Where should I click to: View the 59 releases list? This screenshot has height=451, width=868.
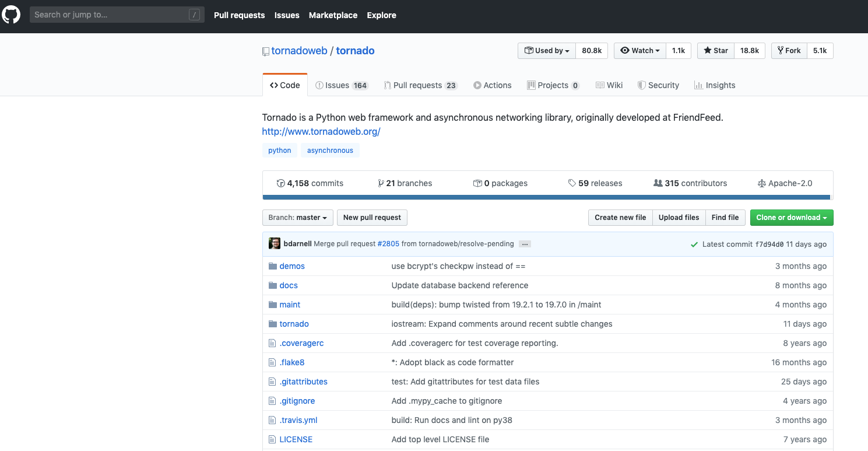(595, 183)
